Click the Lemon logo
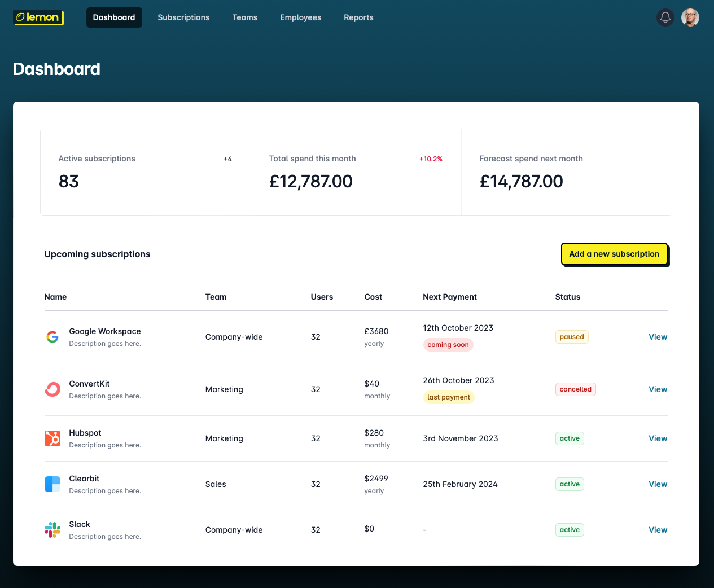The image size is (714, 588). pos(38,17)
